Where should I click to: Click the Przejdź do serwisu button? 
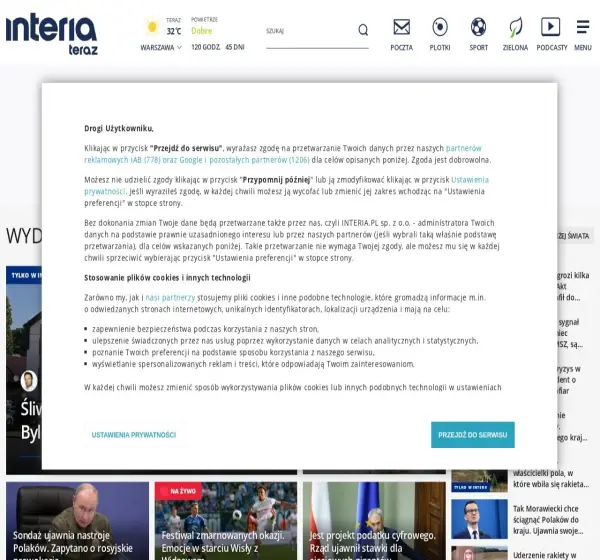pos(473,435)
